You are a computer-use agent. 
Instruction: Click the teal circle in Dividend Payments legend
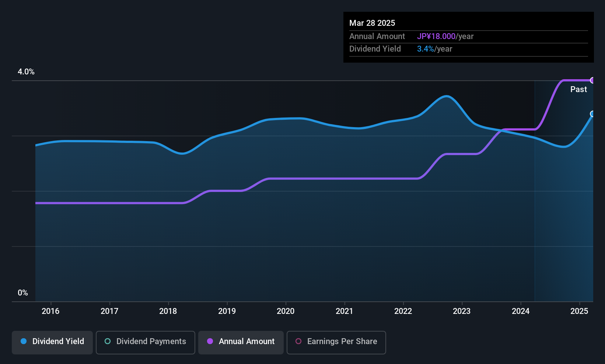[x=108, y=341]
